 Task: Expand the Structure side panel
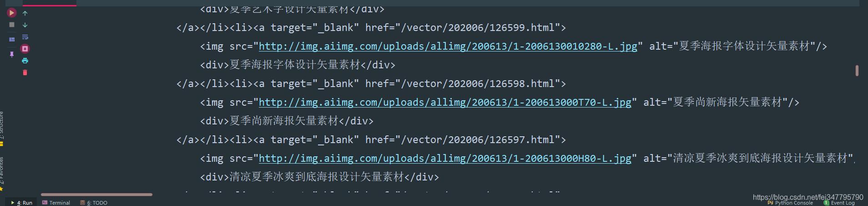pyautogui.click(x=2, y=129)
